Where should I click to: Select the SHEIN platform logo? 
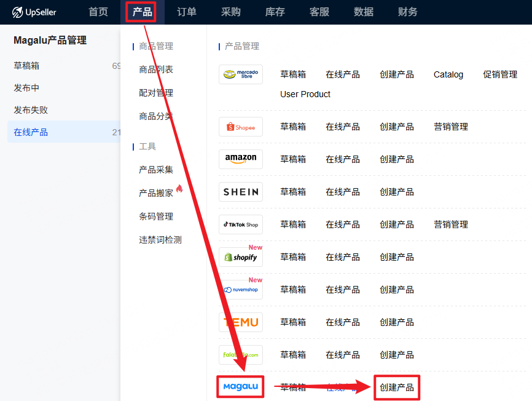[241, 192]
